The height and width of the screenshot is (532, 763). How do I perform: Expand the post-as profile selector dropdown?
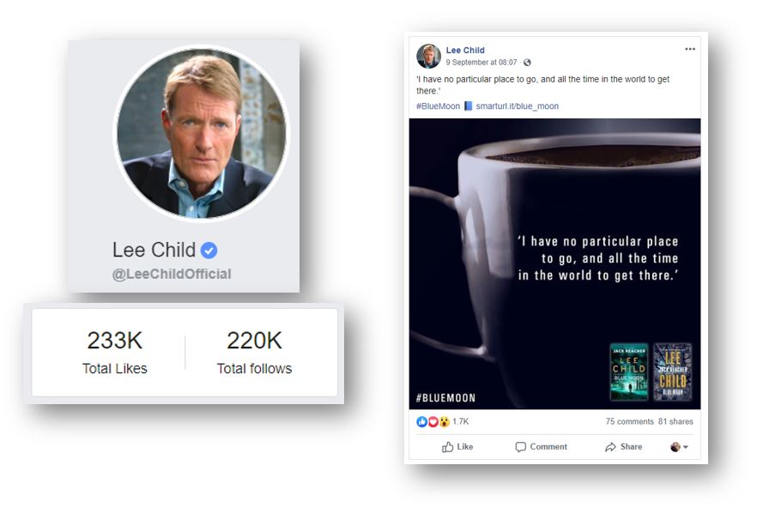click(x=679, y=447)
